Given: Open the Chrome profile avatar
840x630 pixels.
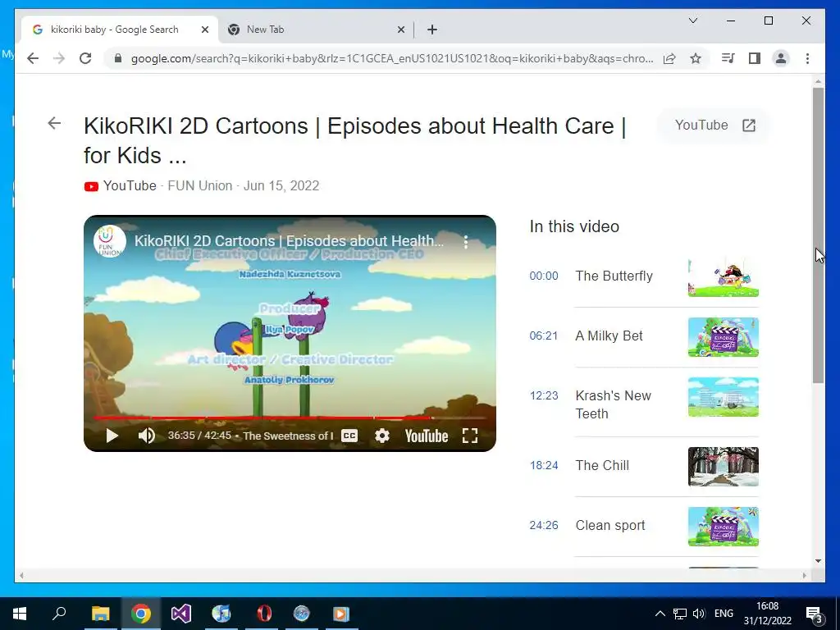Looking at the screenshot, I should point(781,58).
